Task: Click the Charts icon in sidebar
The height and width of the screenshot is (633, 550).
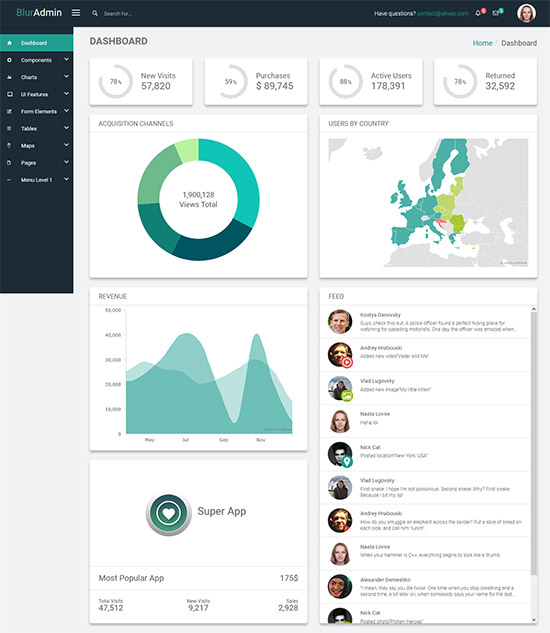Action: coord(9,77)
